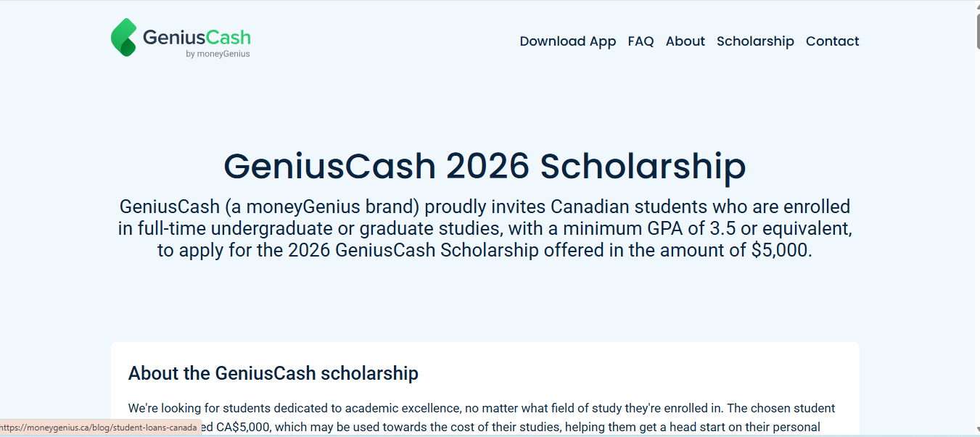Go to the Contact page
980x437 pixels.
832,41
